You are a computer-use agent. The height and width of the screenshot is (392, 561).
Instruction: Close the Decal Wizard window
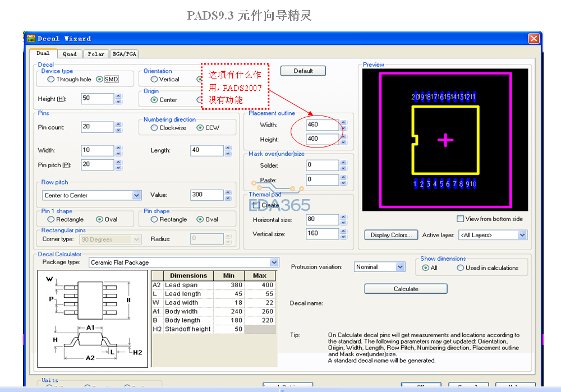pos(534,39)
